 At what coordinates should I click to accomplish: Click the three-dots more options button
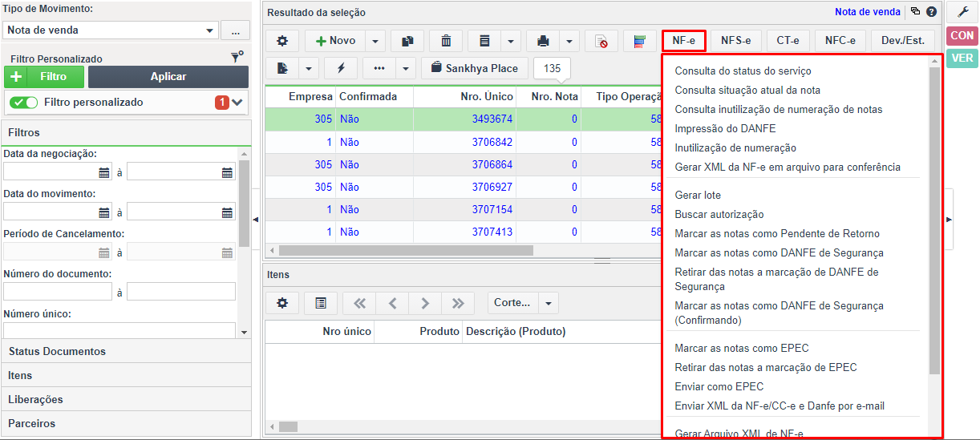tap(379, 68)
